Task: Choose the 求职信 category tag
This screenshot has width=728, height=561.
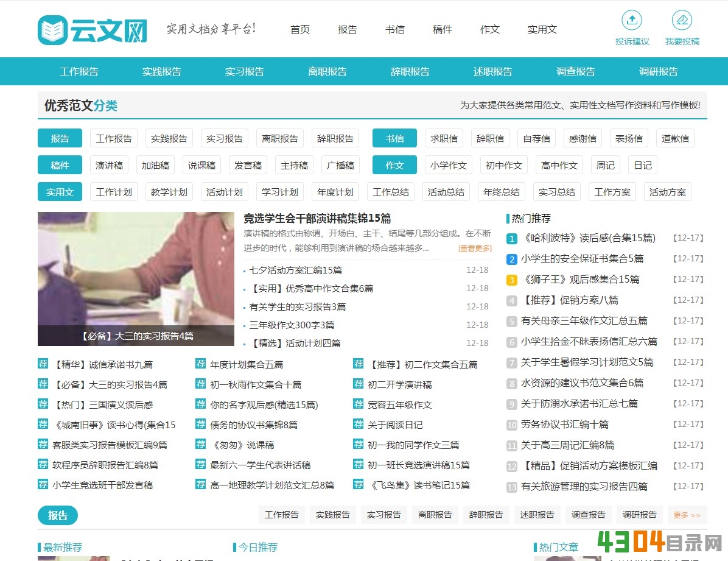Action: pos(444,138)
